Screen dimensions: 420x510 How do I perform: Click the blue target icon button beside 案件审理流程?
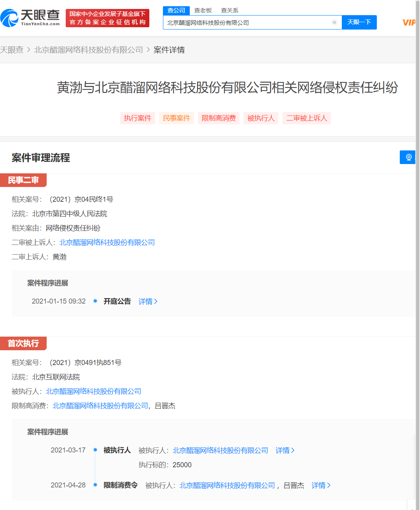coord(408,157)
